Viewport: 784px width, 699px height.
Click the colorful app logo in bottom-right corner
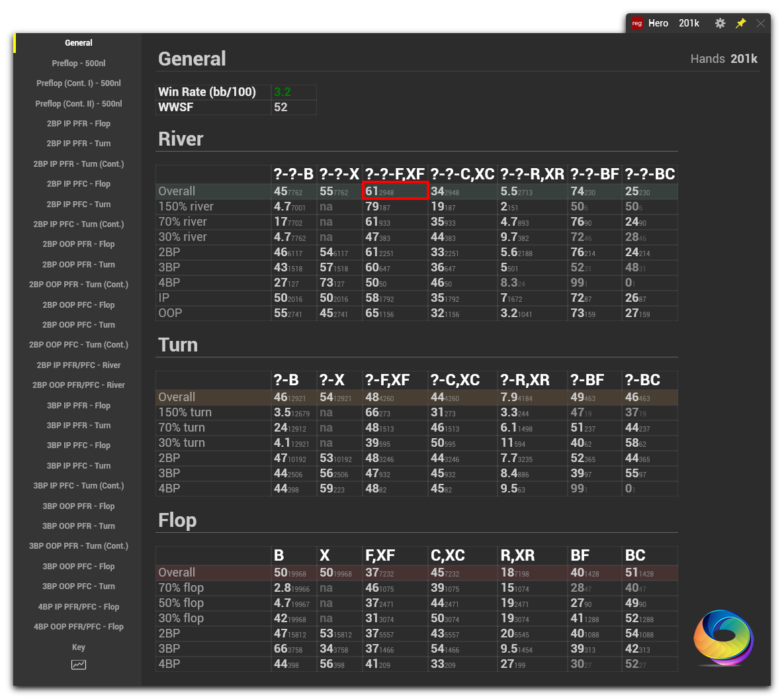723,638
